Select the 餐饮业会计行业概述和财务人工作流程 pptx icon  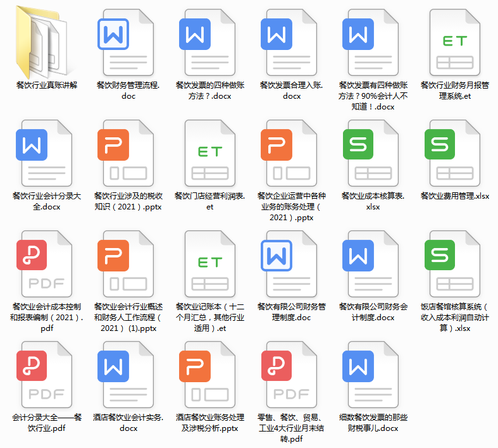(x=126, y=264)
